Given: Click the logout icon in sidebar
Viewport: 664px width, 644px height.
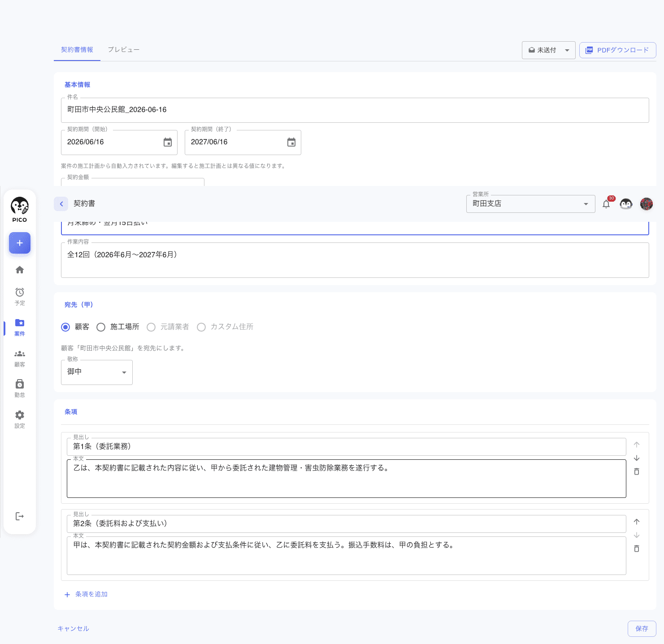Looking at the screenshot, I should tap(20, 516).
